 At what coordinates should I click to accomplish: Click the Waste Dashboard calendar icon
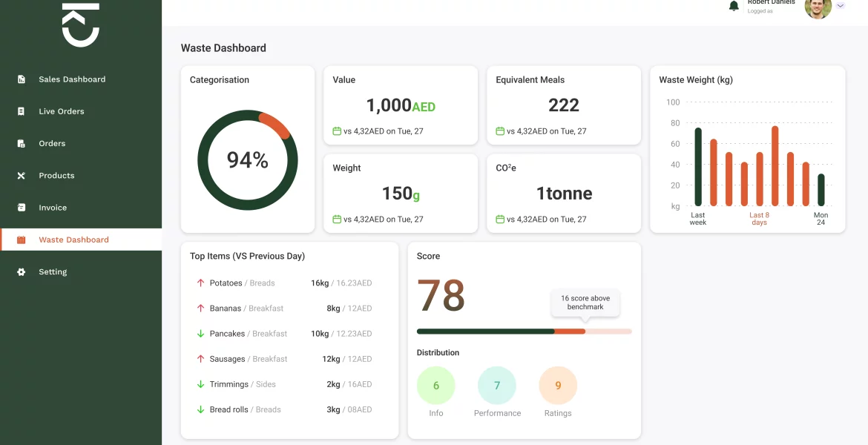tap(21, 240)
